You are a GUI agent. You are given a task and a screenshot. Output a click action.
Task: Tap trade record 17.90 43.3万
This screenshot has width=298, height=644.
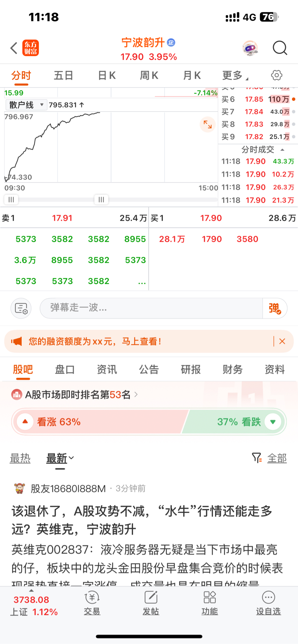(258, 161)
